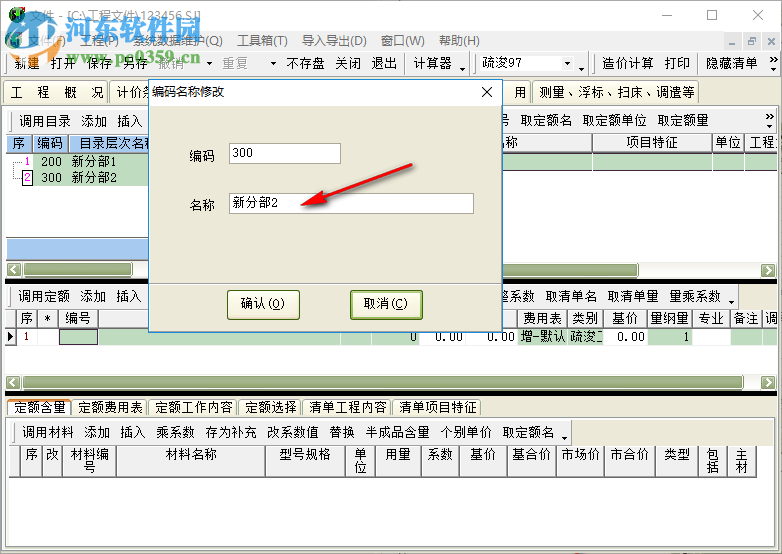Switch to the 定额含量 tab

(39, 408)
